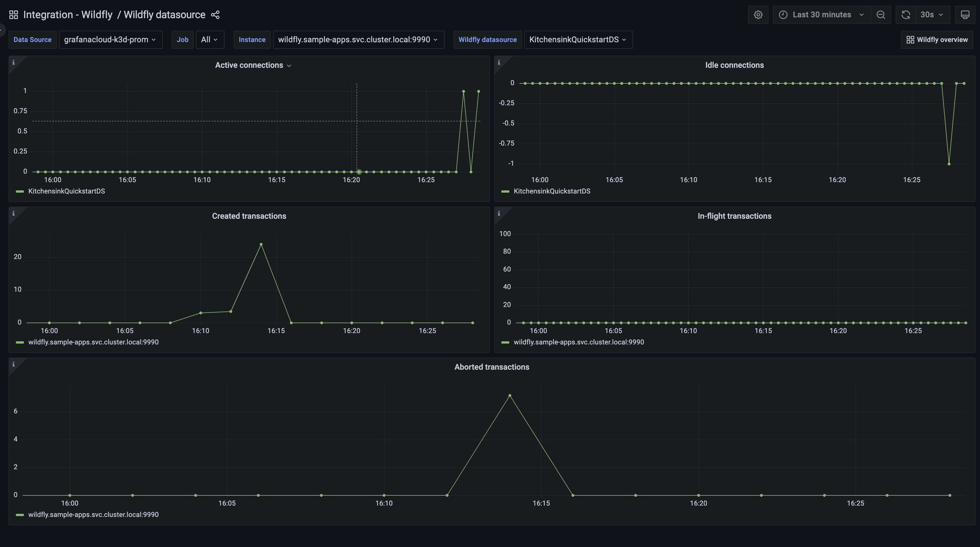The width and height of the screenshot is (980, 547).
Task: Click the clock icon in the time picker
Action: 783,14
